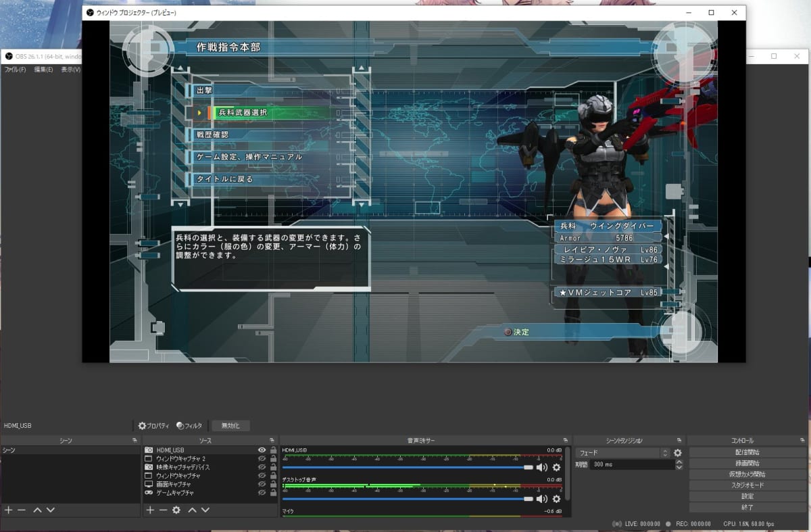811x532 pixels.
Task: Select the HDMI_USB source row
Action: pos(210,450)
